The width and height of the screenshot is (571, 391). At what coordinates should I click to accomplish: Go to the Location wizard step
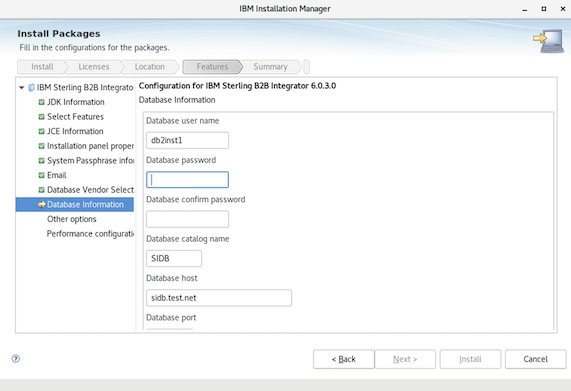pos(150,67)
